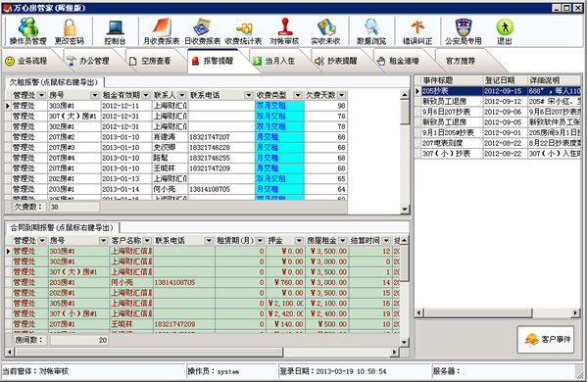Image resolution: width=588 pixels, height=382 pixels.
Task: Click the 公安局专用 police badge icon
Action: tap(464, 31)
